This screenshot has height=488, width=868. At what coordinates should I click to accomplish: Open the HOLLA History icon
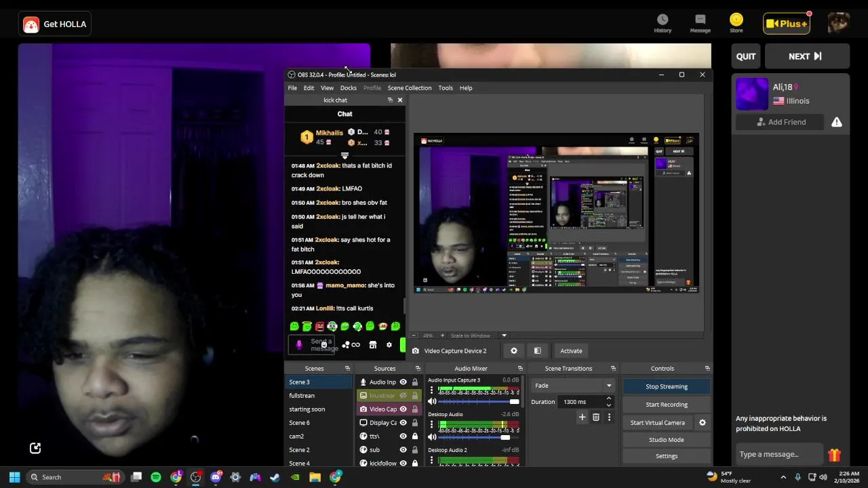(x=663, y=23)
